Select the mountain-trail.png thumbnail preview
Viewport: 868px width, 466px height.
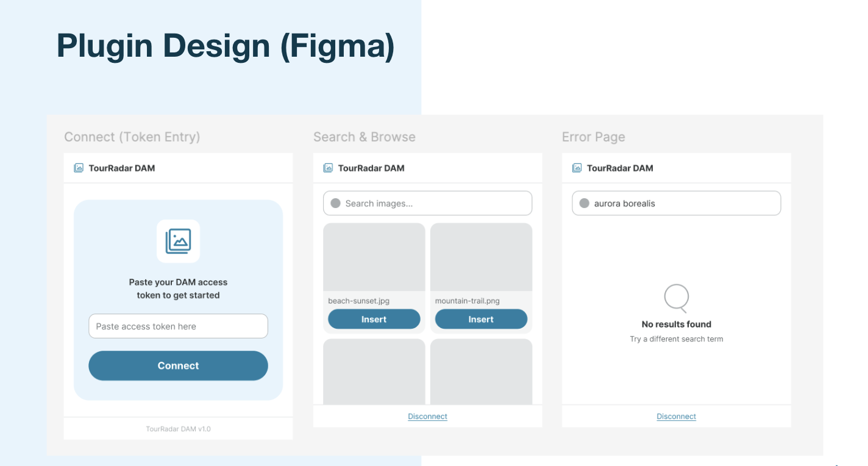[481, 257]
